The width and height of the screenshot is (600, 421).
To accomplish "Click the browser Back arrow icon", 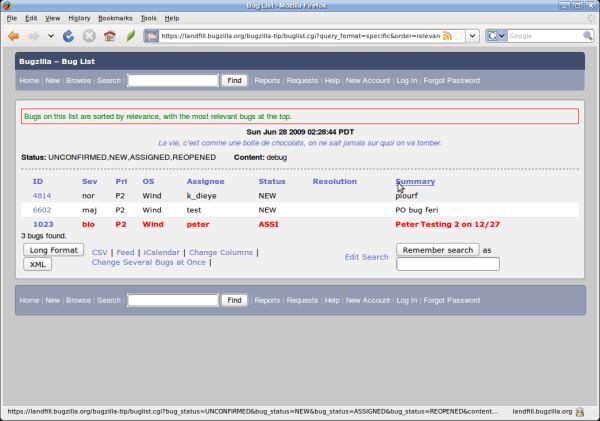I will point(13,36).
